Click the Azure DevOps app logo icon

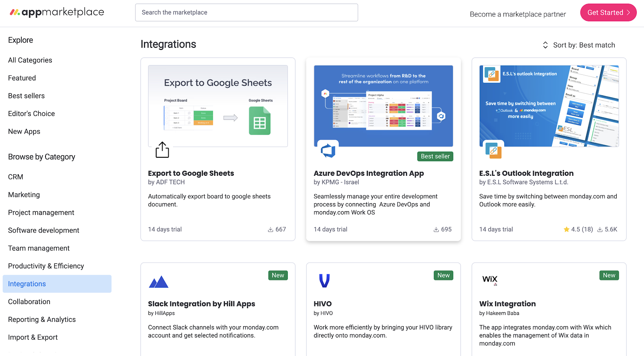point(328,150)
